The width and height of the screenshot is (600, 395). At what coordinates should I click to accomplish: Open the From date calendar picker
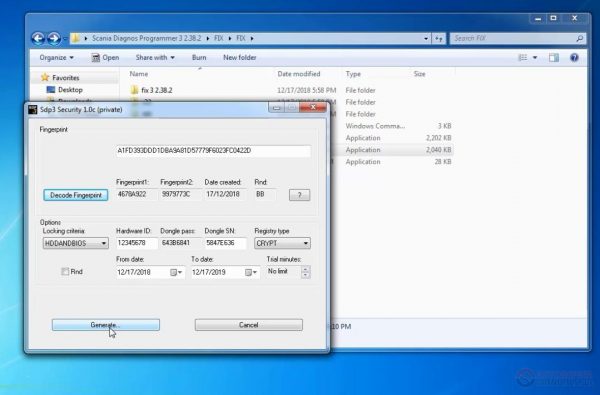[176, 273]
